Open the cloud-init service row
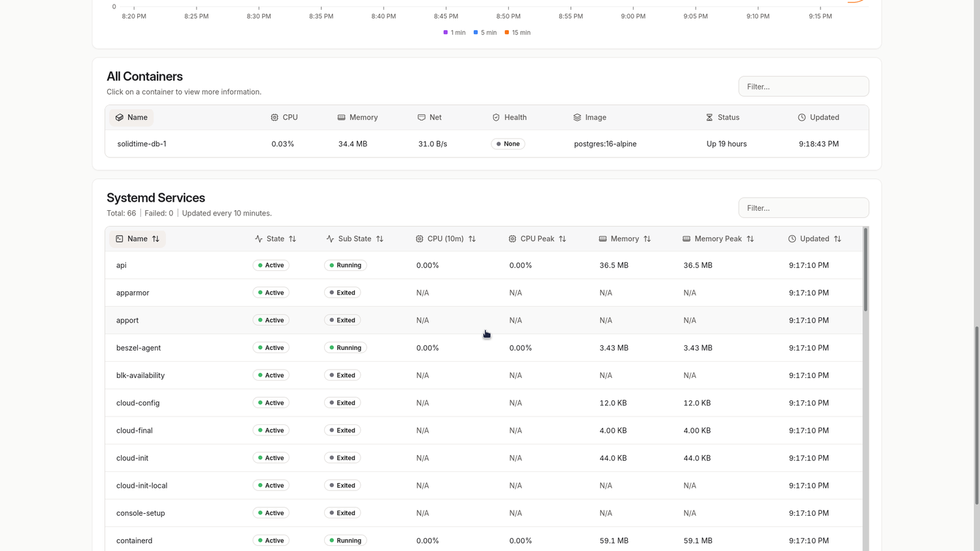Image resolution: width=980 pixels, height=551 pixels. [483, 458]
